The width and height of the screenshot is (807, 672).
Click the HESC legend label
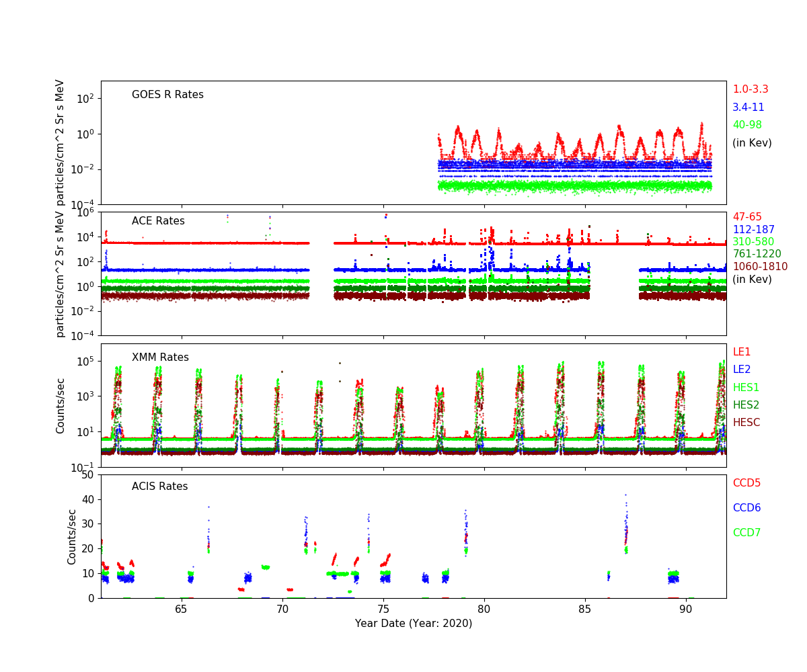click(746, 423)
